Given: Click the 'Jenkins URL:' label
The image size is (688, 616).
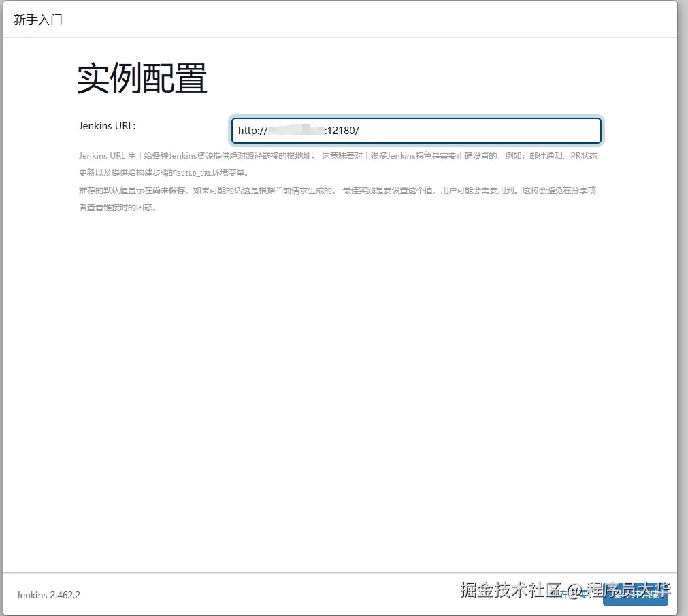Looking at the screenshot, I should pyautogui.click(x=107, y=126).
